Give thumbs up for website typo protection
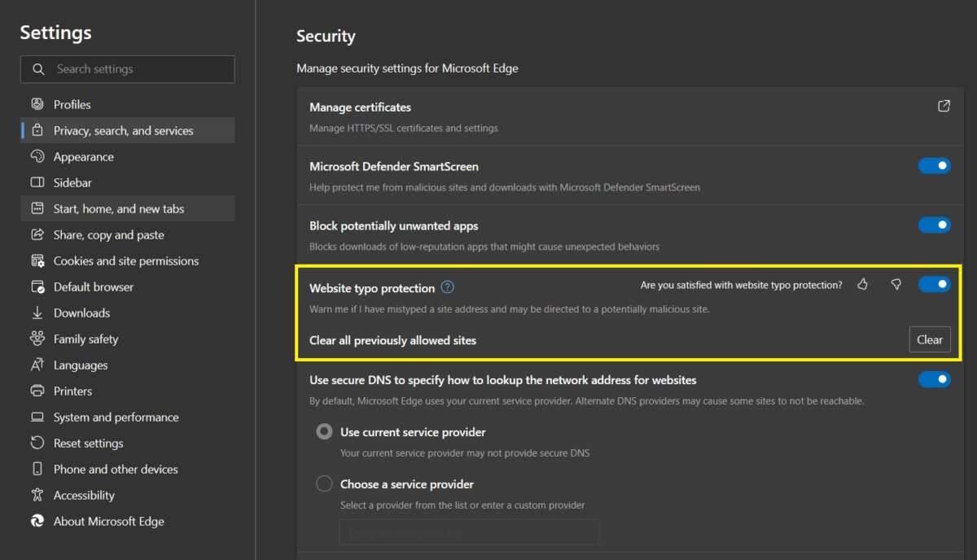 [863, 284]
